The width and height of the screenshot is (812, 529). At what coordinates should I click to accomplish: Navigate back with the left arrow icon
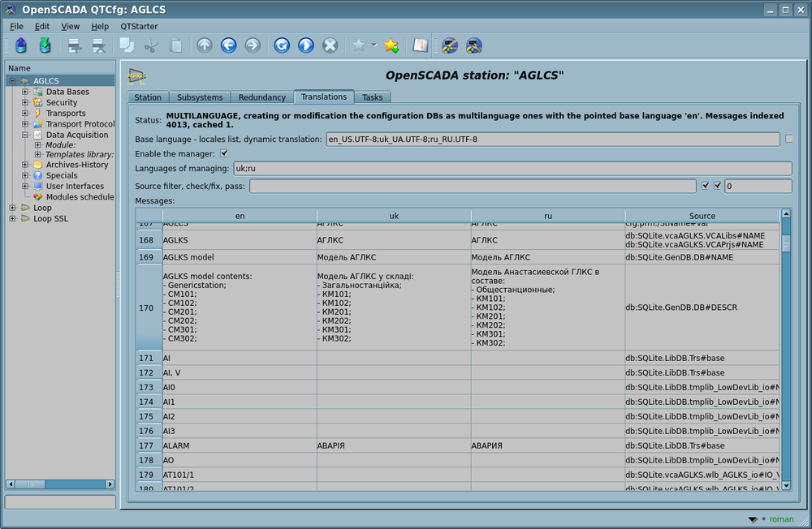[x=228, y=45]
